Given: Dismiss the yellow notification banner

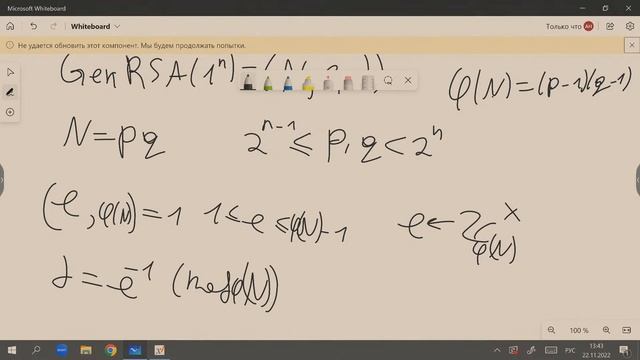Looking at the screenshot, I should pos(632,45).
